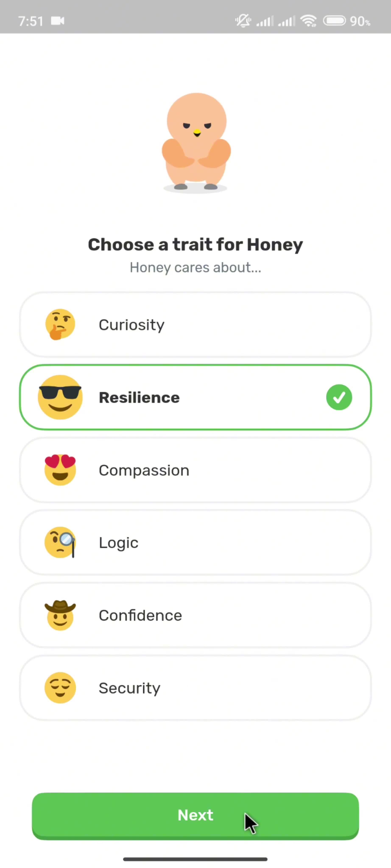Tap the camera recording icon near clock
Screen dimensions: 391x868
(x=58, y=21)
